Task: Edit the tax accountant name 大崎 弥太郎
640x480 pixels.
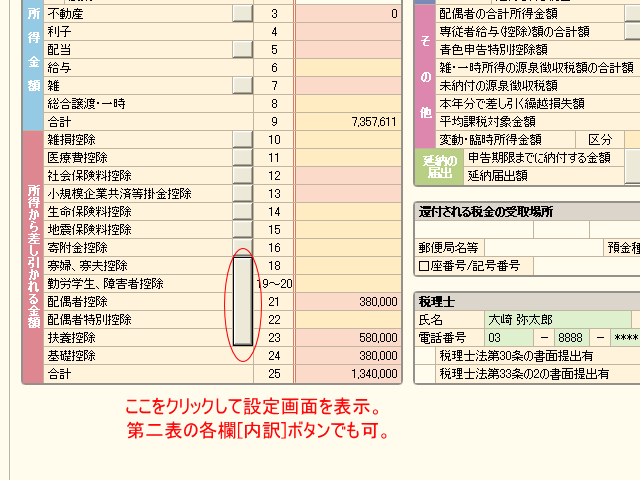Action: [558, 319]
